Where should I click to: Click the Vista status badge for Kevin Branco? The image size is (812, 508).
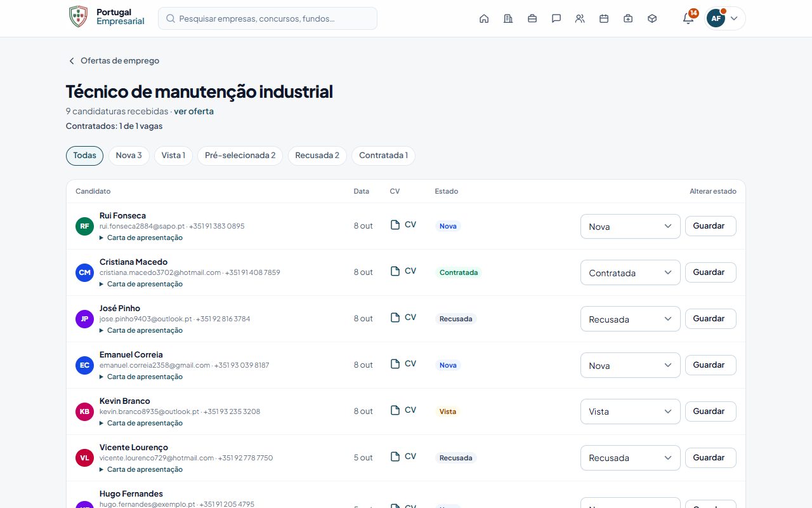tap(448, 411)
